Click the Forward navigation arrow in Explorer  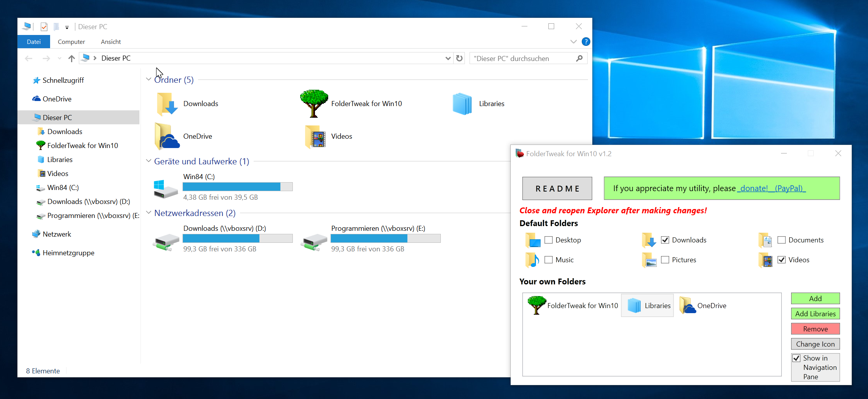coord(46,58)
